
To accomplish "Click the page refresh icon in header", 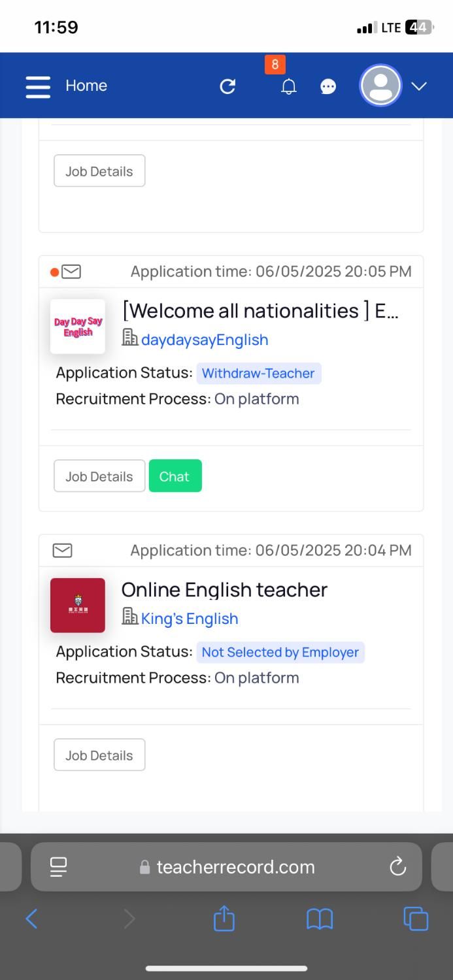I will coord(227,86).
